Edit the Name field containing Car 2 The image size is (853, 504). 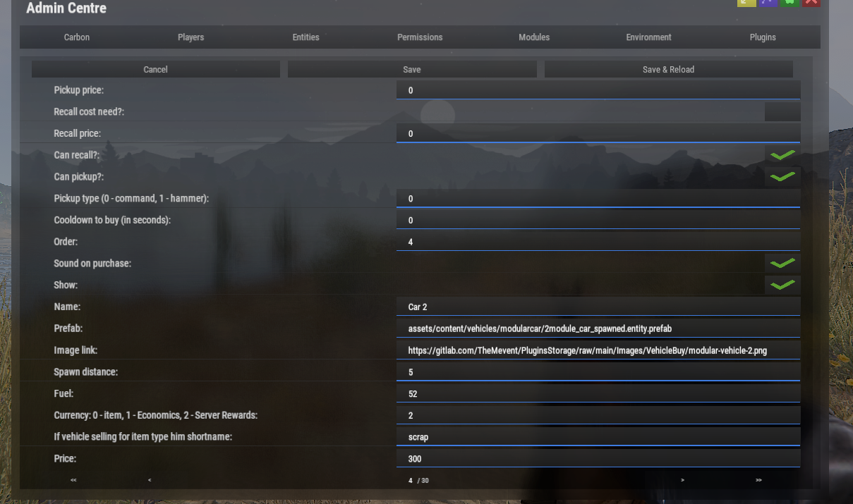tap(598, 307)
